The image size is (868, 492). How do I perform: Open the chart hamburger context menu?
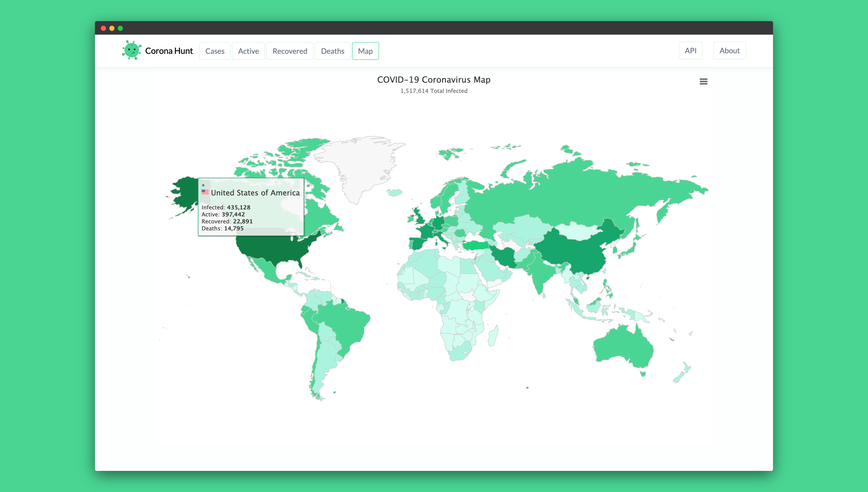pyautogui.click(x=703, y=82)
